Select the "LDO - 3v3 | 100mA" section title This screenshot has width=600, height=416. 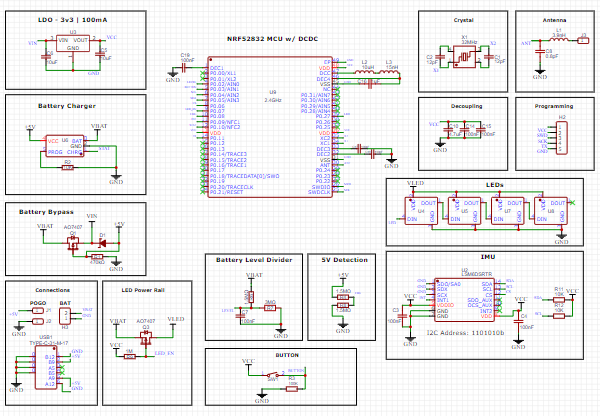[73, 20]
